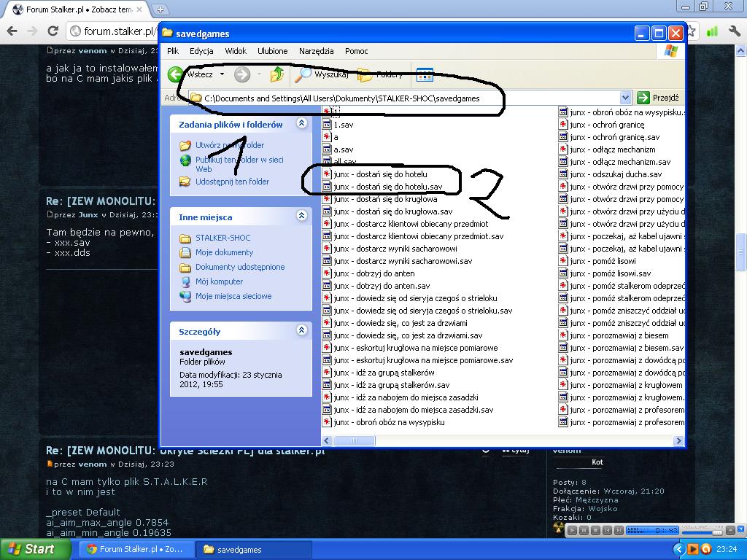The width and height of the screenshot is (747, 560).
Task: Click the Eject button on the mini player
Action: pos(729,530)
